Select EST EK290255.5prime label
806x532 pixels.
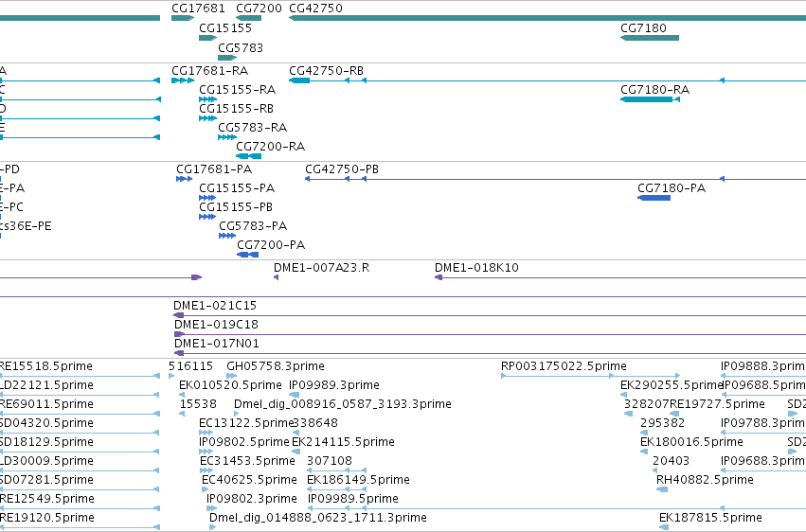click(x=671, y=385)
